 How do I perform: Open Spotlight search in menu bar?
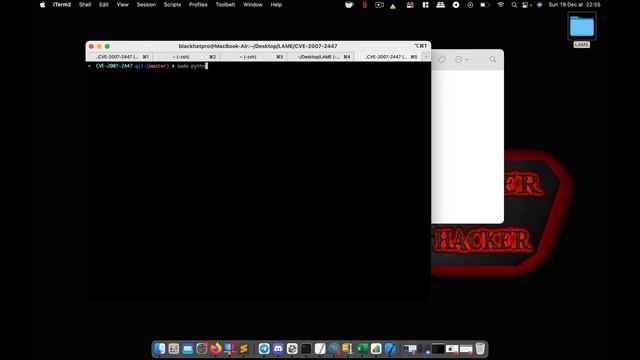click(x=514, y=5)
